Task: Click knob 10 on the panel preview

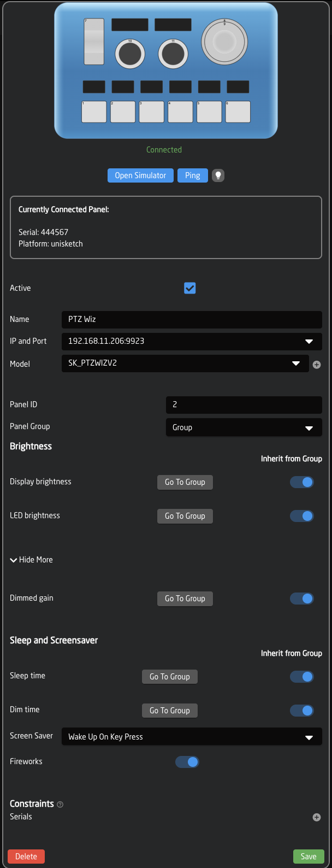Action: (130, 54)
